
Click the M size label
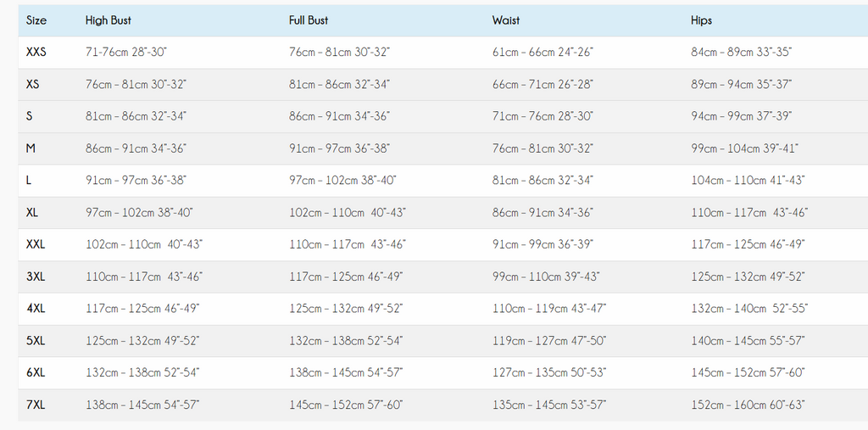(31, 148)
